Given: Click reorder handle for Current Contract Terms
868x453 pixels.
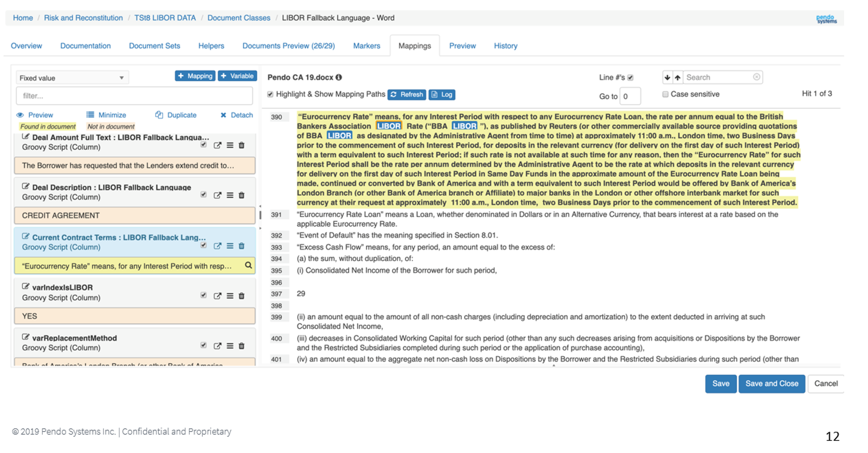Looking at the screenshot, I should click(230, 246).
